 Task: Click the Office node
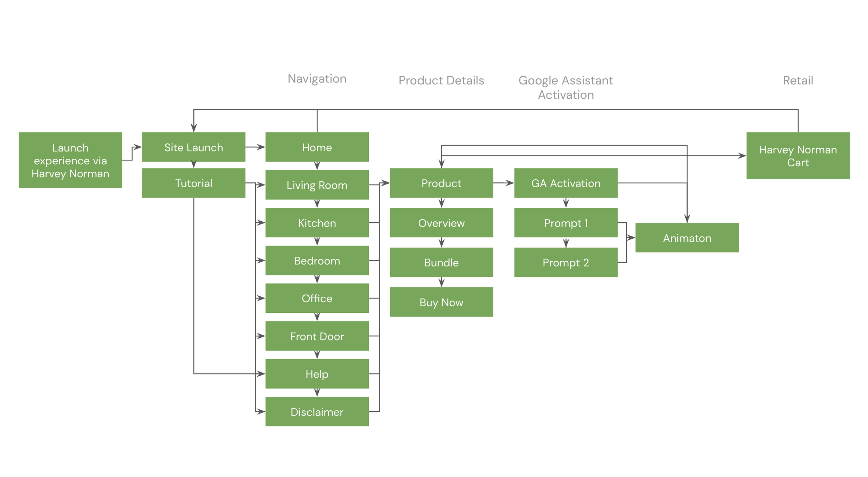coord(317,298)
